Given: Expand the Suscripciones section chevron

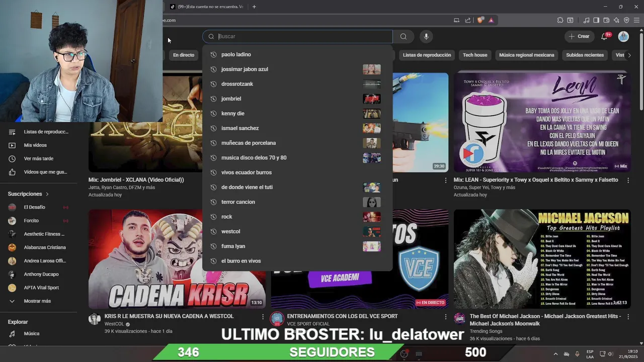Looking at the screenshot, I should (47, 194).
